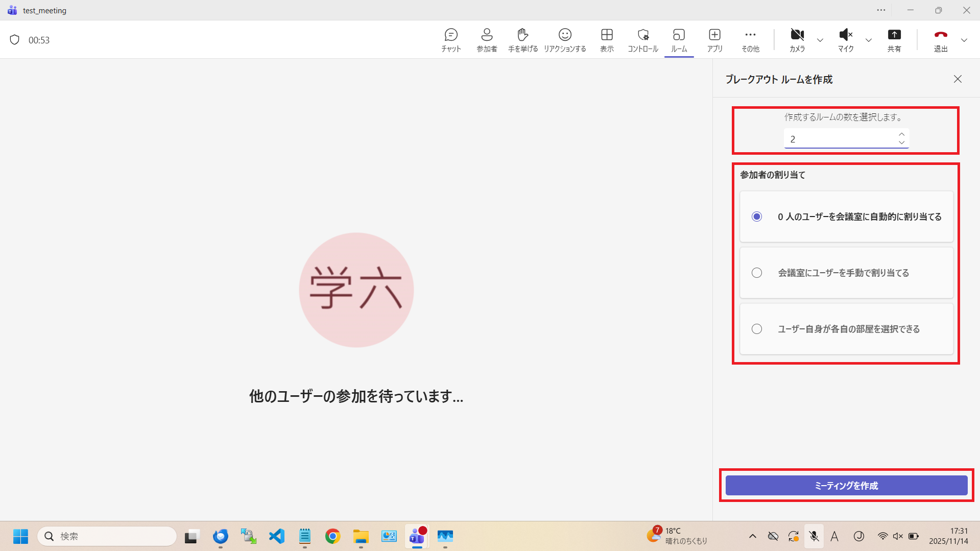Viewport: 980px width, 551px height.
Task: Raise hand with 手を挙げる icon
Action: (x=522, y=40)
